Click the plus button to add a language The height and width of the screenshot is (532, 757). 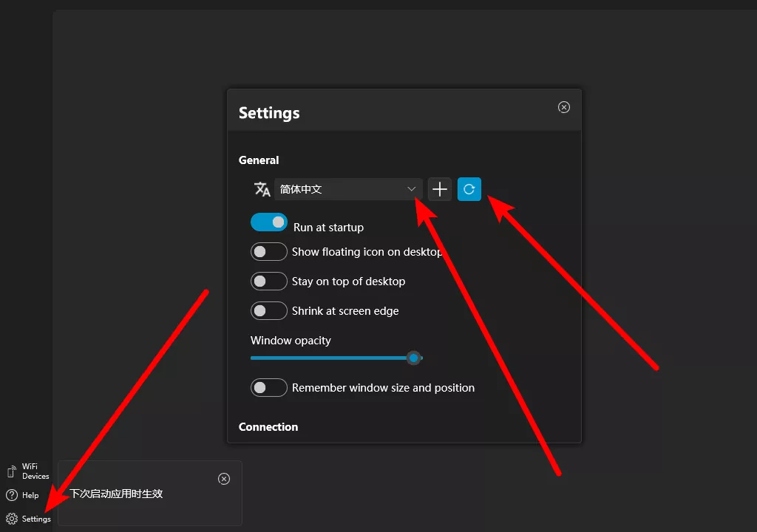click(x=440, y=189)
